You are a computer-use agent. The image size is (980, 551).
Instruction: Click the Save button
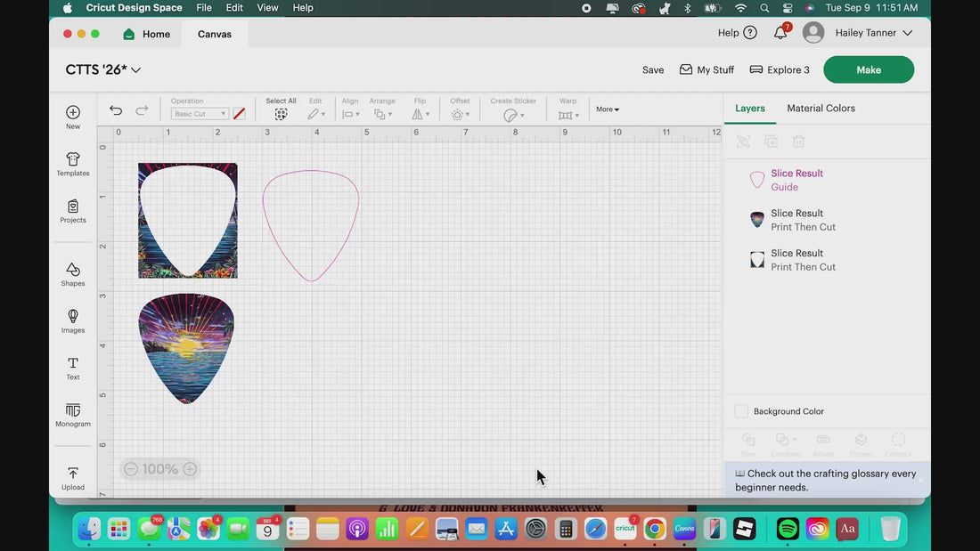[653, 69]
